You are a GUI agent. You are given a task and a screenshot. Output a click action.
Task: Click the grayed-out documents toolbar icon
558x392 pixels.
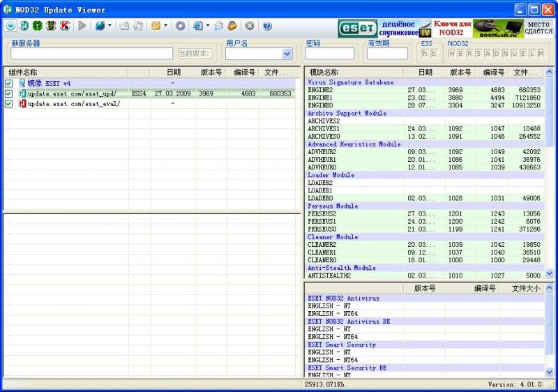click(x=138, y=26)
